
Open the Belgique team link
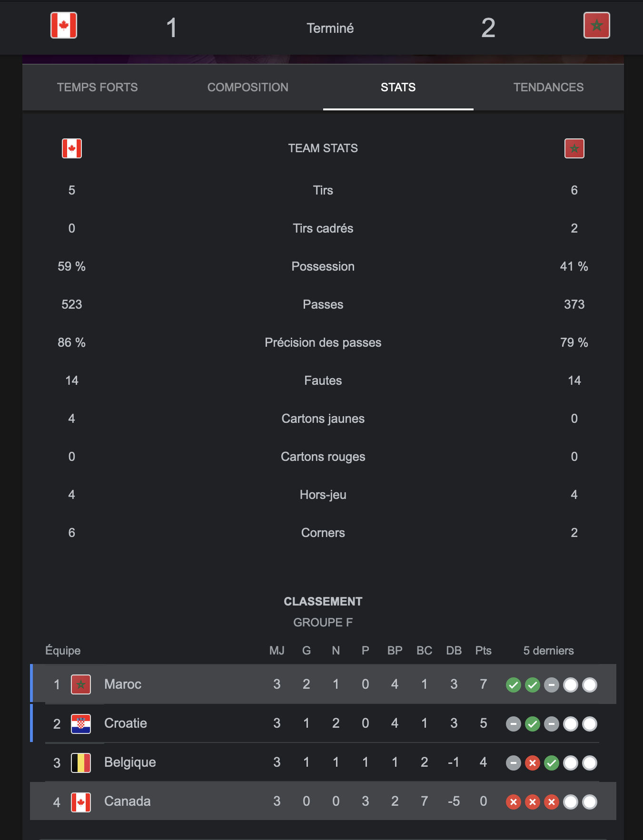(x=130, y=762)
